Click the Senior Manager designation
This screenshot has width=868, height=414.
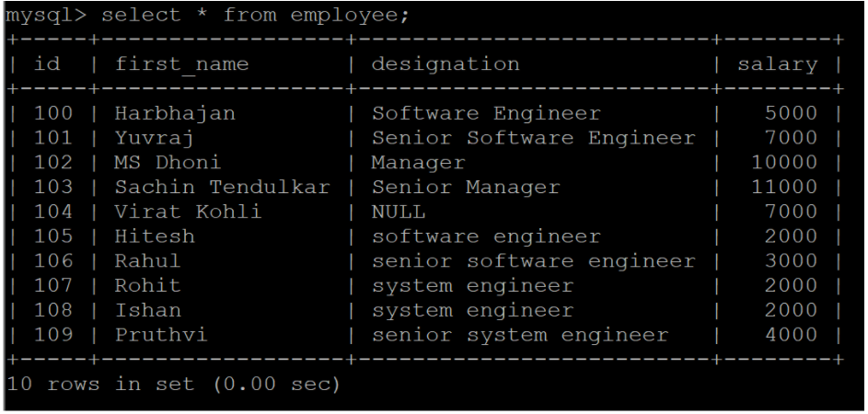click(466, 188)
